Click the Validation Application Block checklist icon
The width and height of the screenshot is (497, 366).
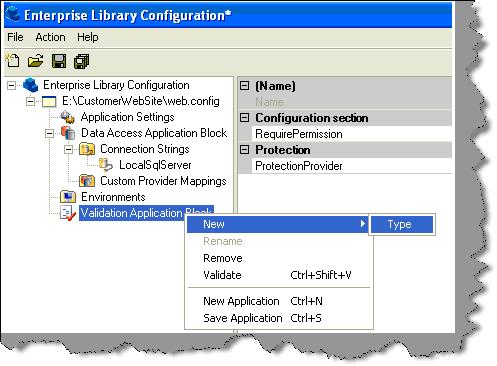tap(68, 213)
